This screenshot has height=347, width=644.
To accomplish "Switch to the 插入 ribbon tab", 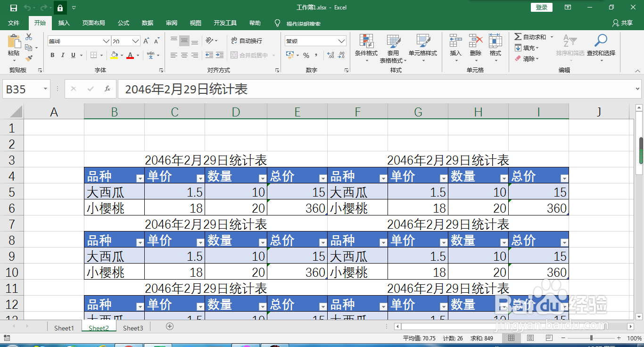I will click(64, 23).
